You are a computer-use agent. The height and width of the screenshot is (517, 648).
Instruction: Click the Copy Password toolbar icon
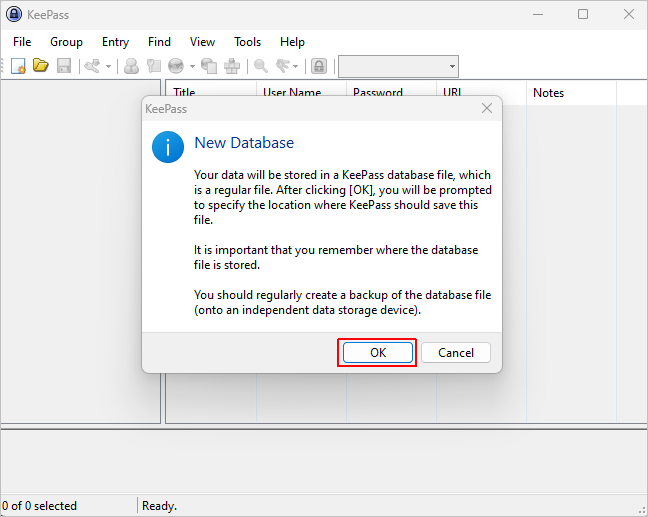tap(154, 66)
